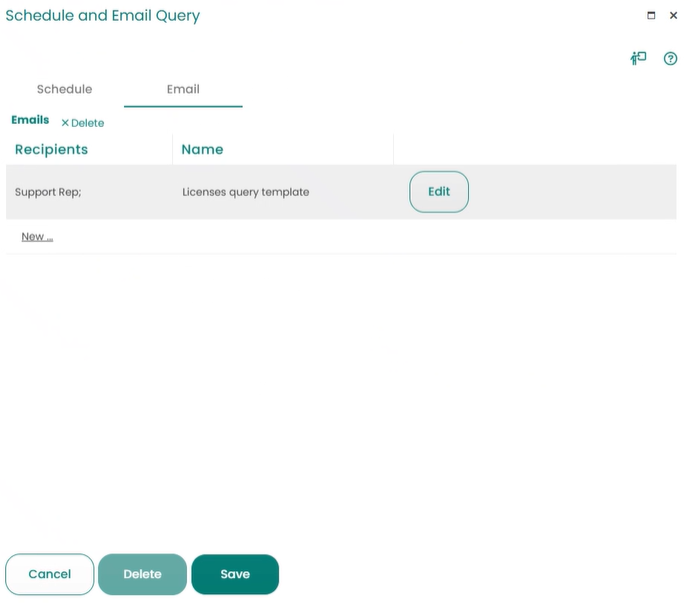Click the Emails section label

click(x=30, y=120)
